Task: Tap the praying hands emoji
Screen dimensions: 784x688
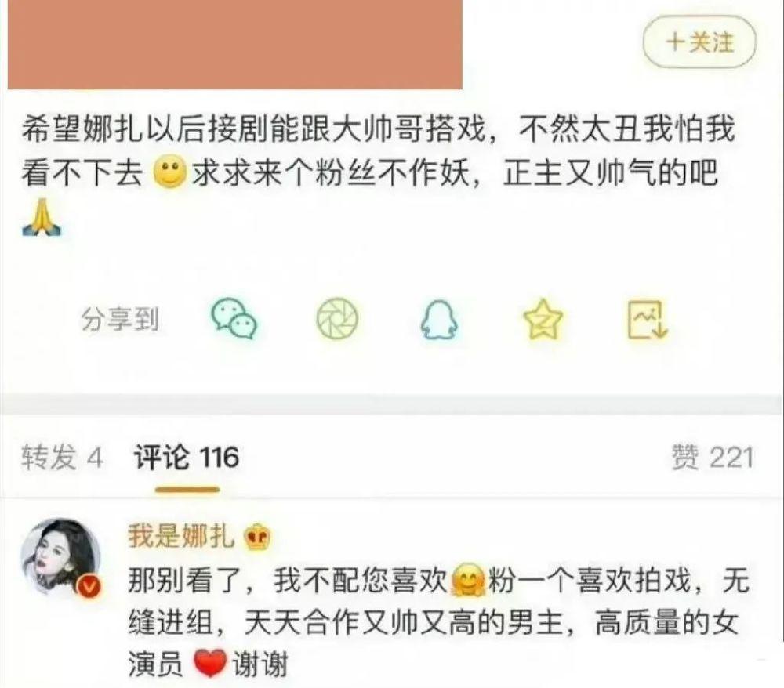Action: point(42,216)
